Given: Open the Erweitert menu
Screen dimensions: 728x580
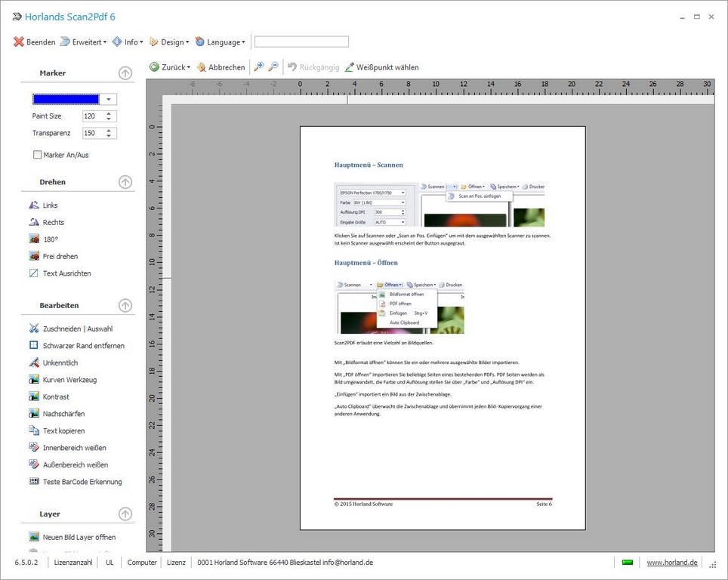Looking at the screenshot, I should pyautogui.click(x=84, y=42).
